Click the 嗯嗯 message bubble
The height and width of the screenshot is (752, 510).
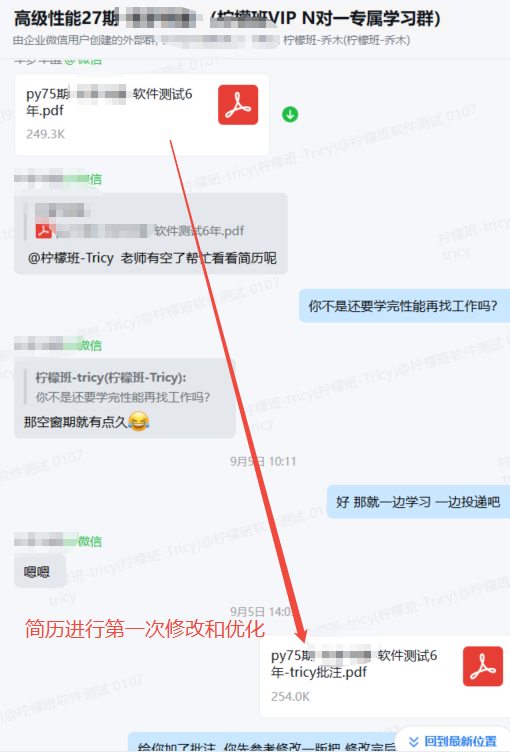[x=40, y=571]
